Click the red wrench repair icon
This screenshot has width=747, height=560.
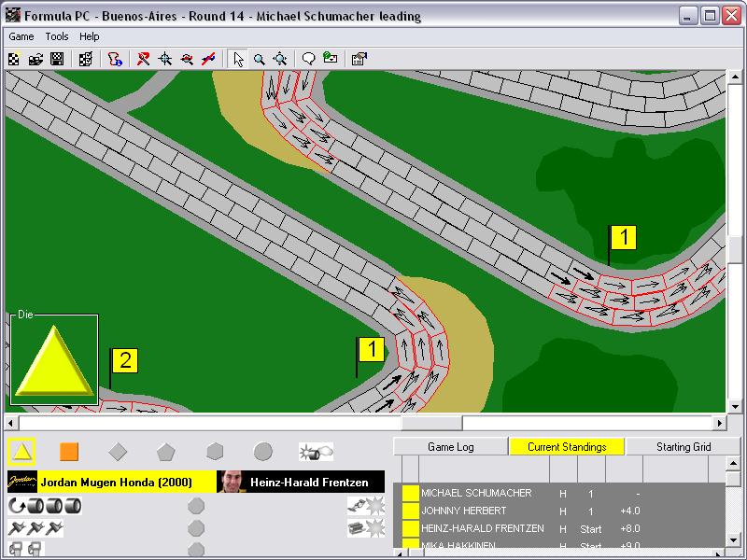[x=143, y=59]
